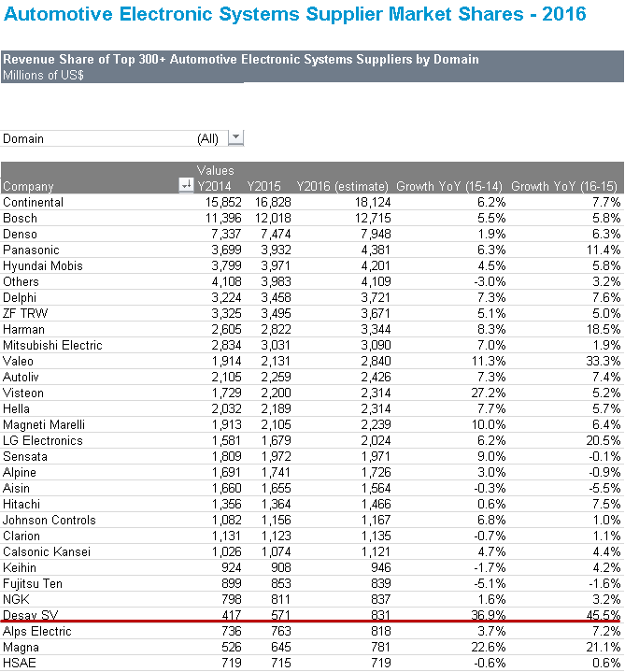Image resolution: width=625 pixels, height=672 pixels.
Task: Select the Y2016 (estimate) column header
Action: (x=343, y=186)
